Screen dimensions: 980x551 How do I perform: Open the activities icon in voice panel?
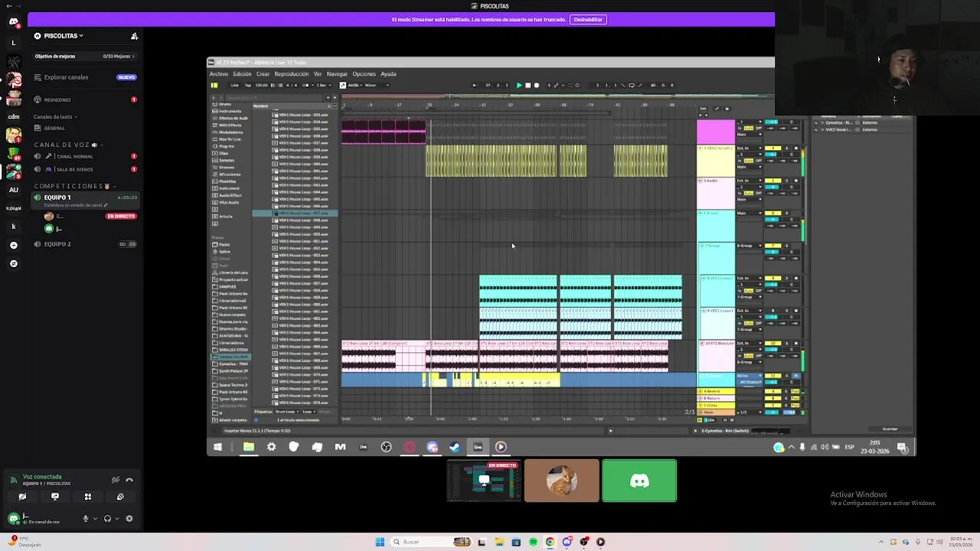pos(87,497)
